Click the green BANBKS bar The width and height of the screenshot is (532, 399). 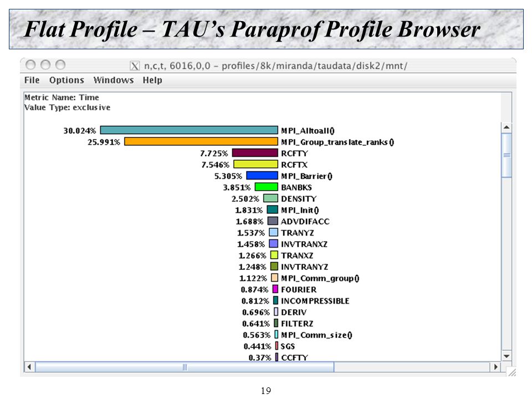pos(267,187)
